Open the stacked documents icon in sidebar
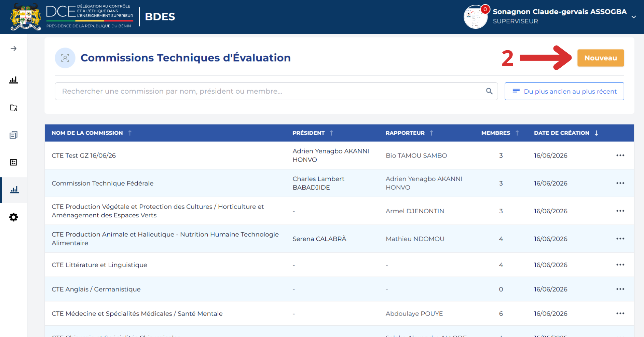 pos(14,135)
